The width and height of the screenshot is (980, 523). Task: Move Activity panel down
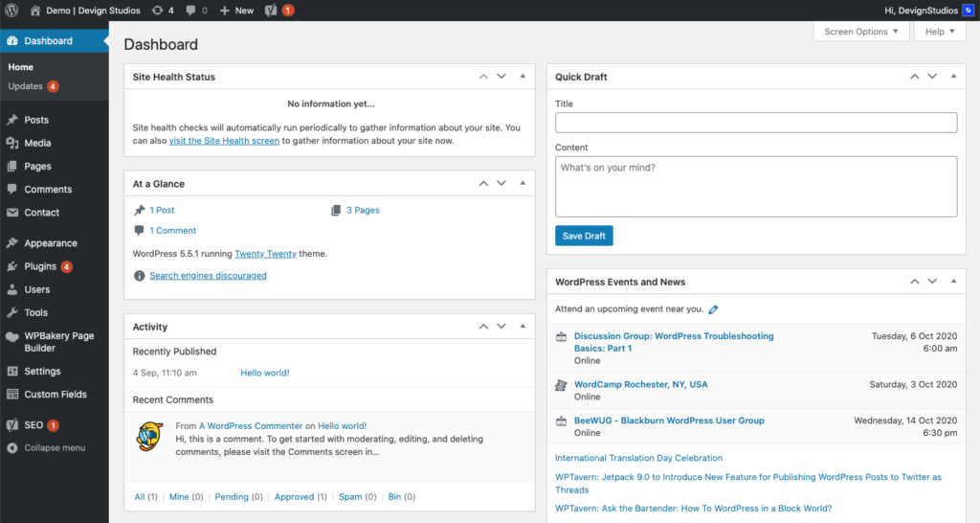coord(501,326)
